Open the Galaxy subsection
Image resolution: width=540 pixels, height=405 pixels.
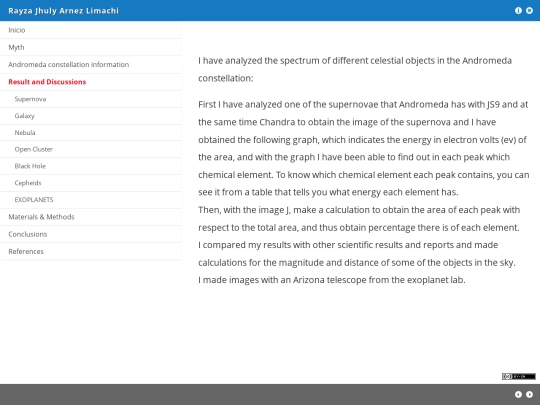(x=91, y=116)
